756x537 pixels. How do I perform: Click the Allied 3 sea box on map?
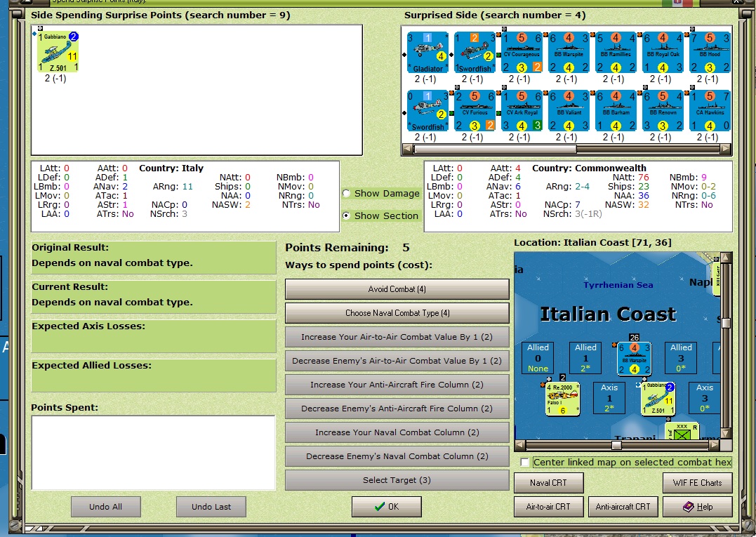(x=681, y=358)
